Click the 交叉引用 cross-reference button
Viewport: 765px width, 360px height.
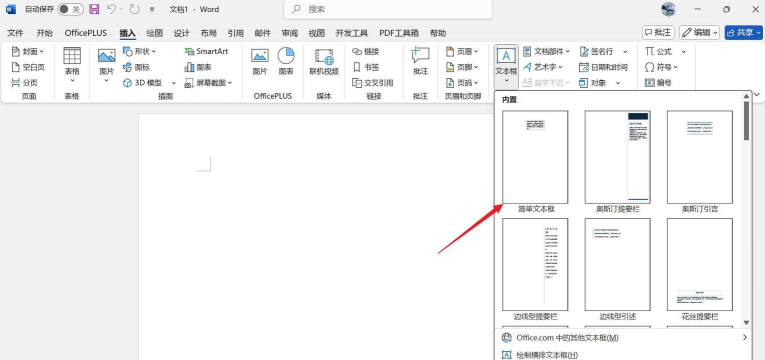click(x=373, y=83)
